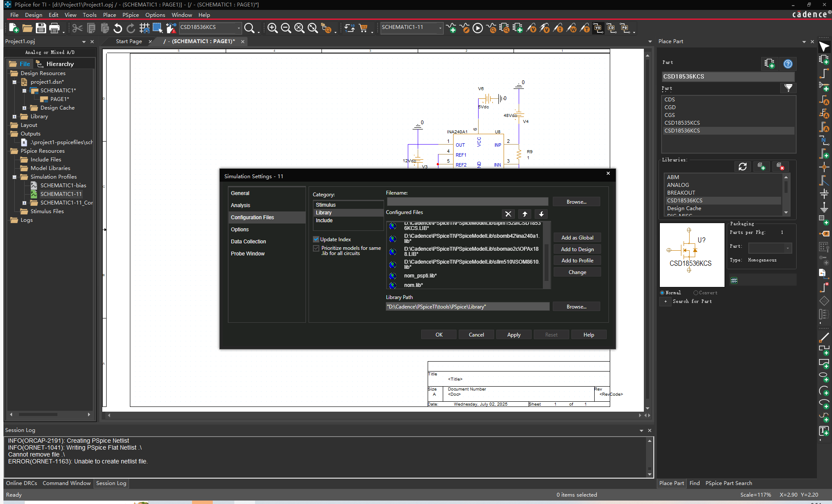Toggle Prioritize models for same lib checkbox
Viewport: 832px width, 504px height.
coord(316,249)
